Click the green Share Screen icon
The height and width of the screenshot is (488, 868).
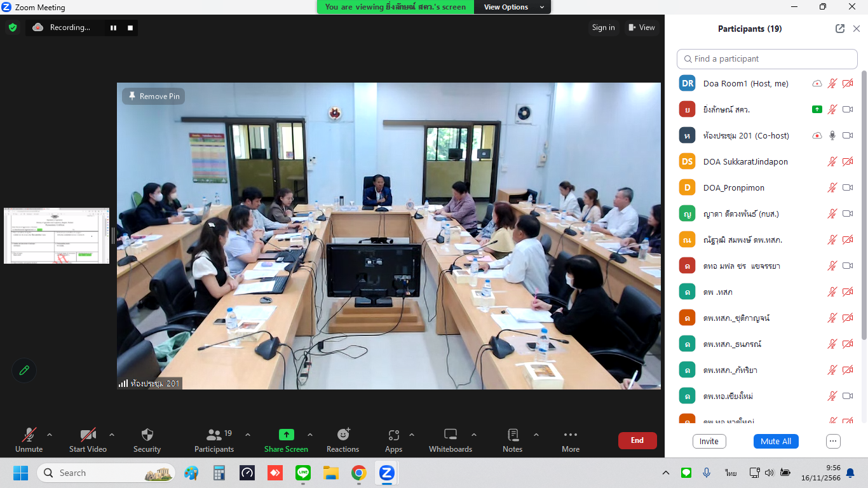[x=287, y=435]
